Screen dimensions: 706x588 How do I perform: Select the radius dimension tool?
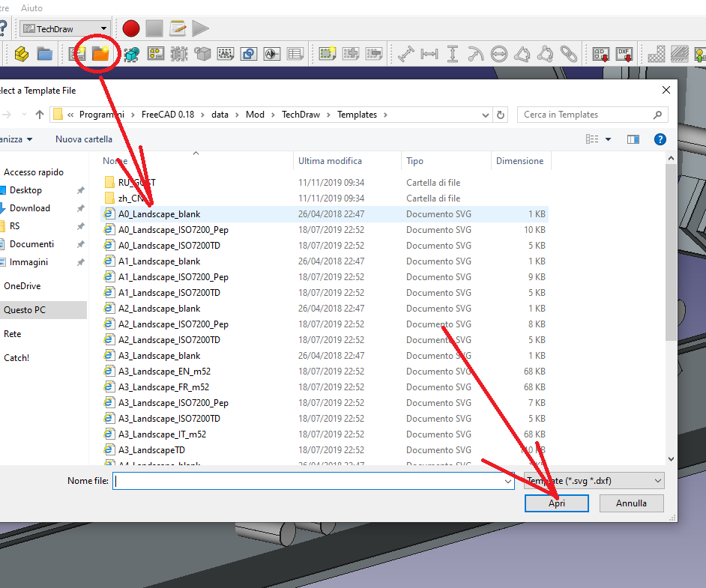[x=475, y=55]
